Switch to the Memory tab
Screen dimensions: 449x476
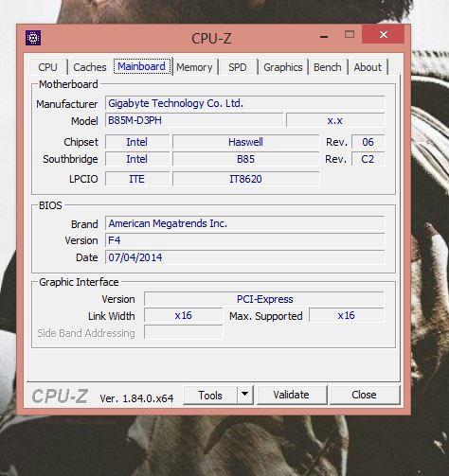click(x=194, y=67)
